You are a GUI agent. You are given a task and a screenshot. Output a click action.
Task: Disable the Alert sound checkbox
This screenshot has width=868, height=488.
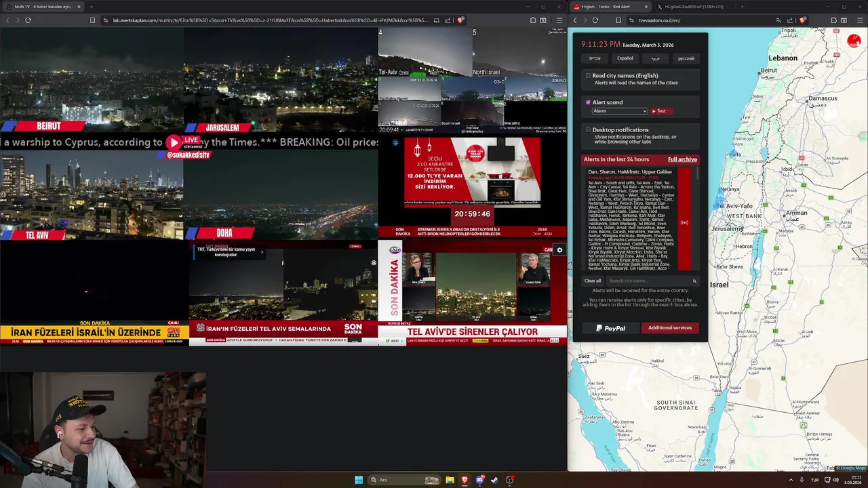588,102
